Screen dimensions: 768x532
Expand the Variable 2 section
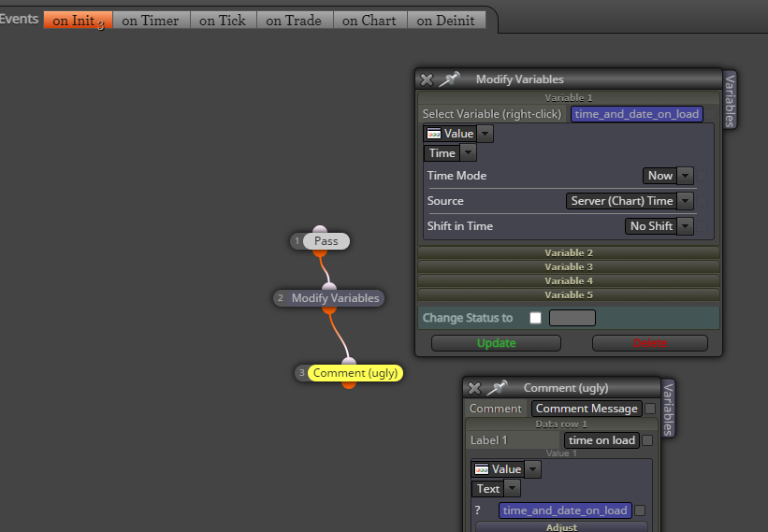tap(569, 253)
